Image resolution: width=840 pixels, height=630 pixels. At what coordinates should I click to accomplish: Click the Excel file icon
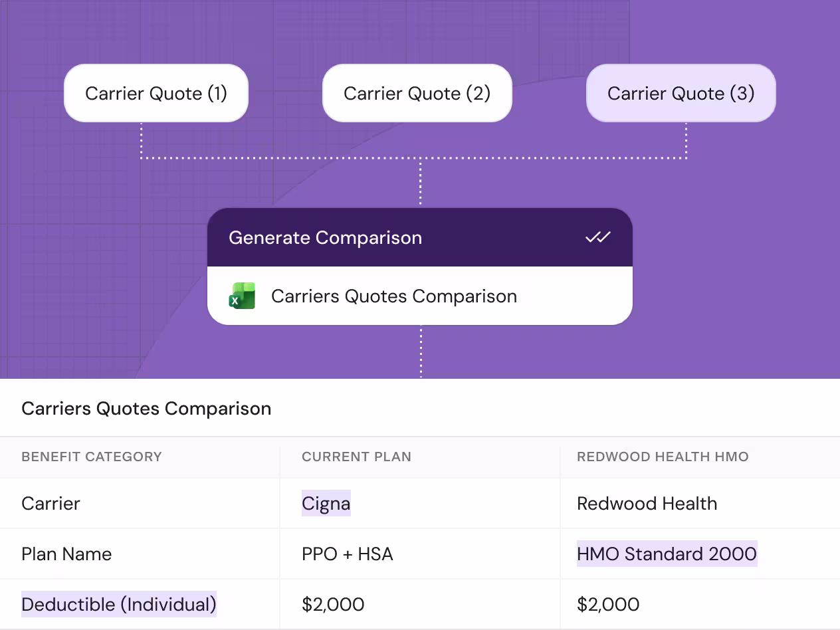(242, 296)
